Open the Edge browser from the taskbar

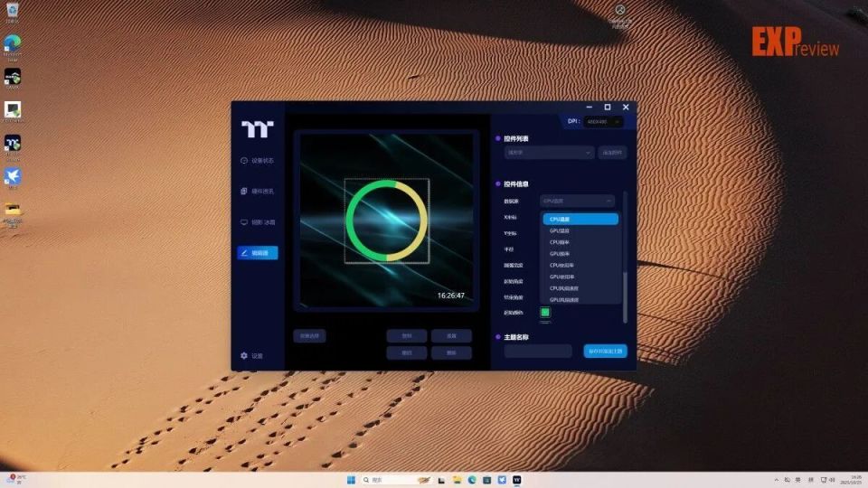(x=472, y=480)
